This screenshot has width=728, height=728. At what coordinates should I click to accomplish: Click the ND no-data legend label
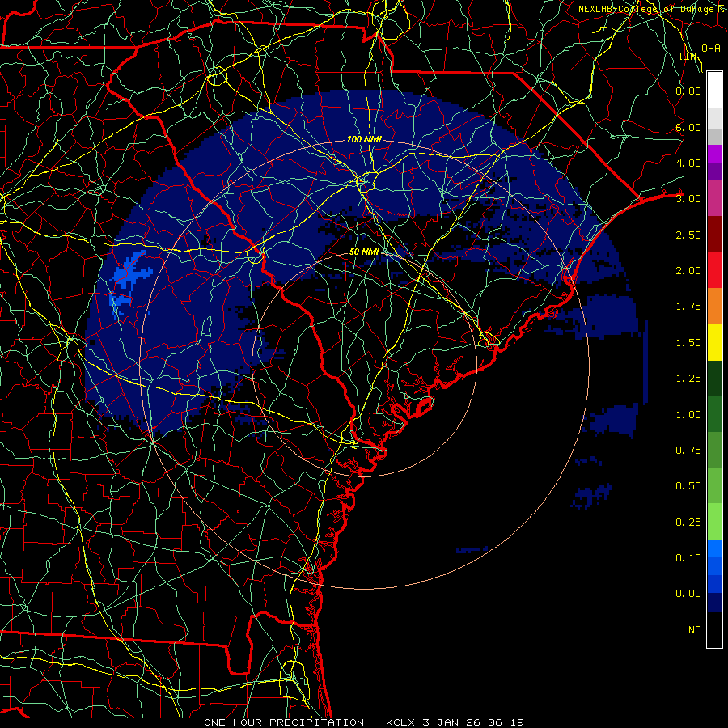point(695,630)
